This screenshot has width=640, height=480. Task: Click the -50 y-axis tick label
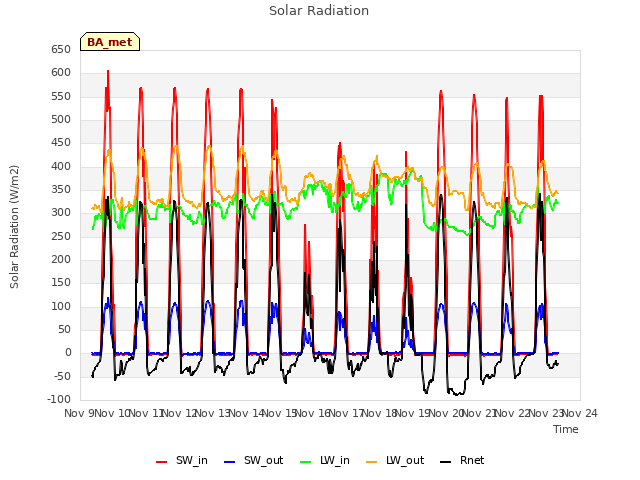62,376
